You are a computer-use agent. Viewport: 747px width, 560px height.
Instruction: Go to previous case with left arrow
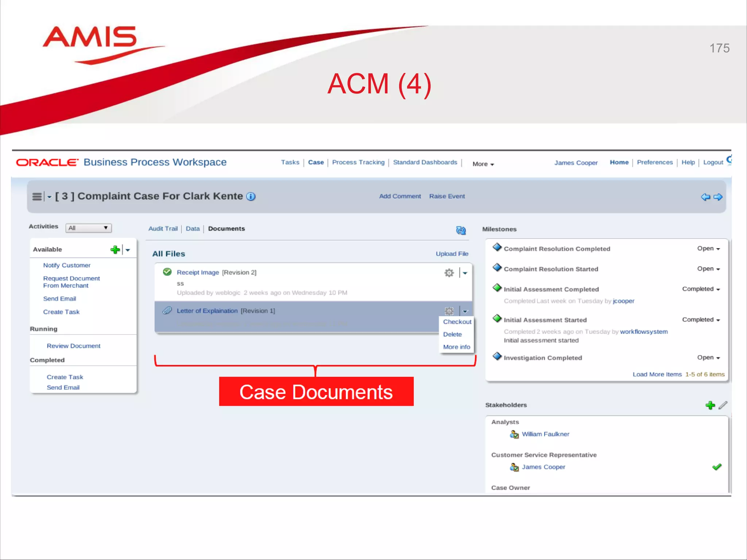tap(705, 197)
